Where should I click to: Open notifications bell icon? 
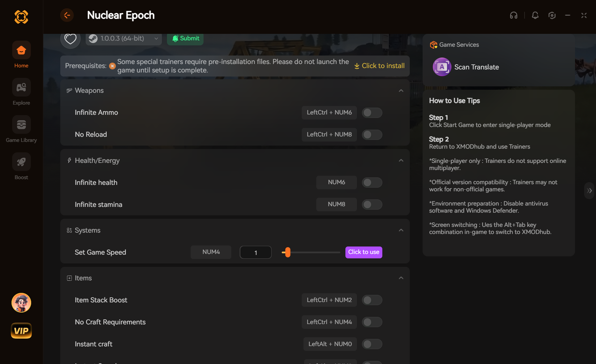point(535,15)
